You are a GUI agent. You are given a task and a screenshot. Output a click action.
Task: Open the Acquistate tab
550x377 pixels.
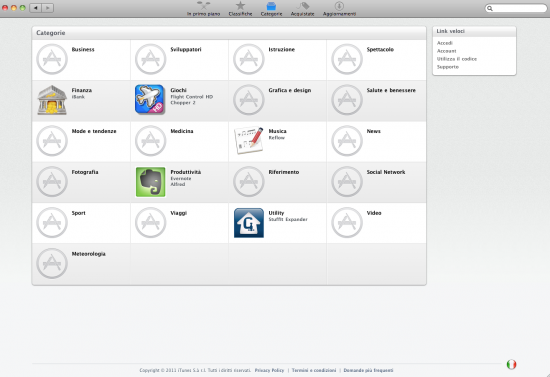tap(302, 9)
